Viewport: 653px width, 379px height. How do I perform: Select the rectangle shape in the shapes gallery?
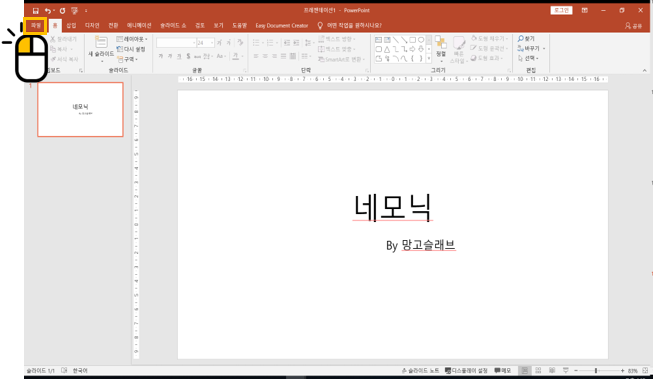(x=412, y=40)
